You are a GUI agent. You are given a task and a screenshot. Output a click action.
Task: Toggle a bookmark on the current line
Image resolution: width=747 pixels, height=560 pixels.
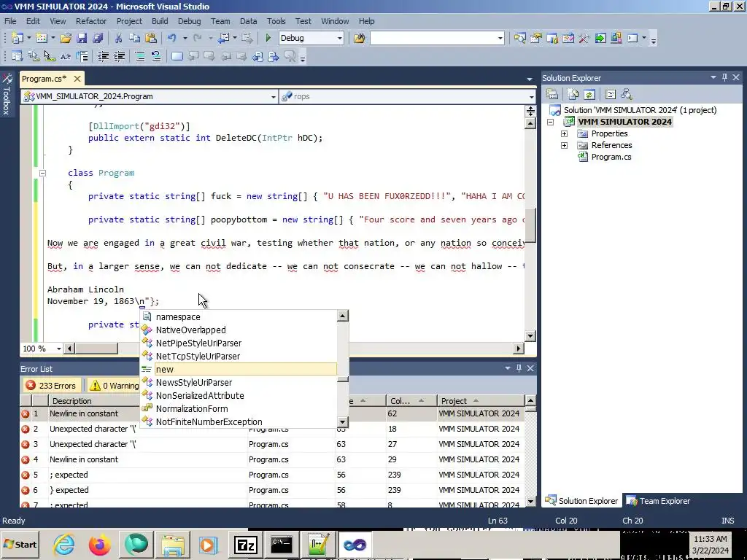[177, 57]
